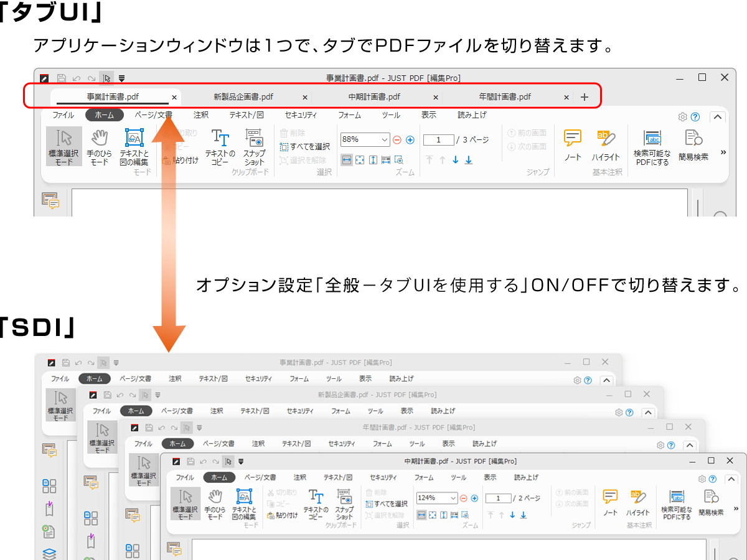Toggle 標準選択モード on
This screenshot has height=560, width=747.
(63, 146)
